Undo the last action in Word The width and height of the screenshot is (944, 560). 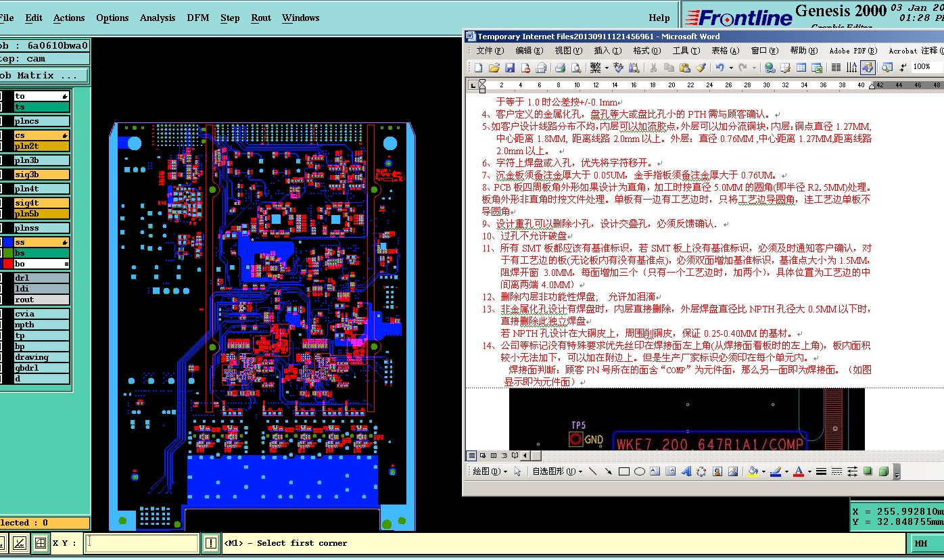coord(719,67)
